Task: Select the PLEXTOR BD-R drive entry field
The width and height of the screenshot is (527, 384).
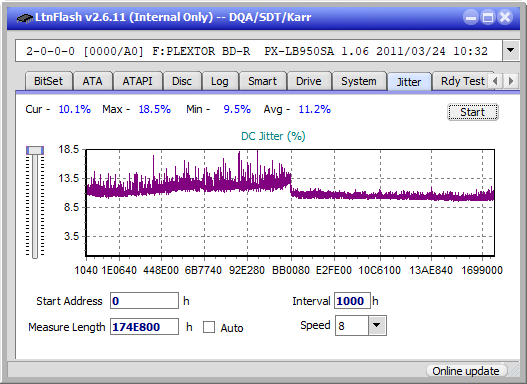Action: click(258, 51)
